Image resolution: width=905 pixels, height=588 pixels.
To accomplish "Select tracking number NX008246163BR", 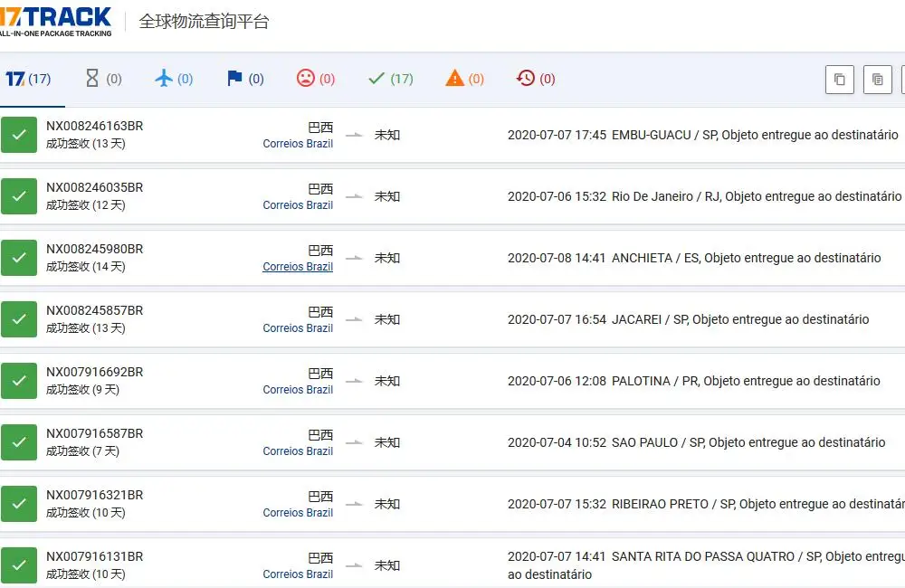I will click(x=95, y=126).
